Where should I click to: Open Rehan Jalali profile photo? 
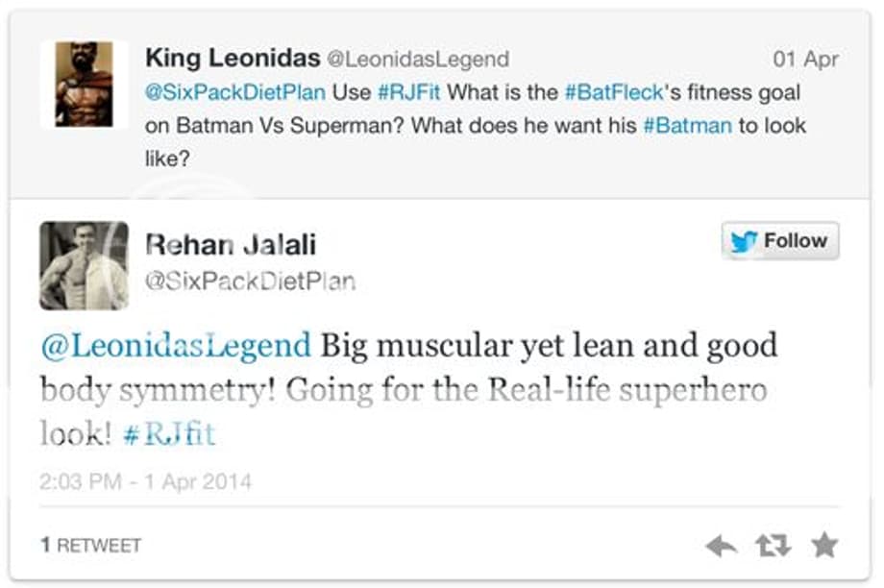coord(84,266)
